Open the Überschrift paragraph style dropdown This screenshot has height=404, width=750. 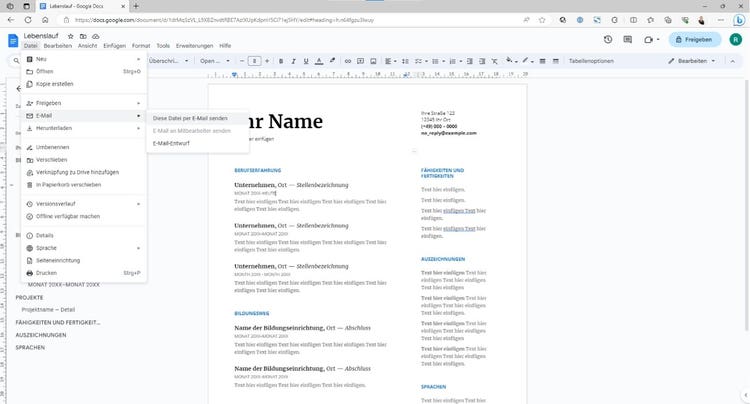click(168, 61)
